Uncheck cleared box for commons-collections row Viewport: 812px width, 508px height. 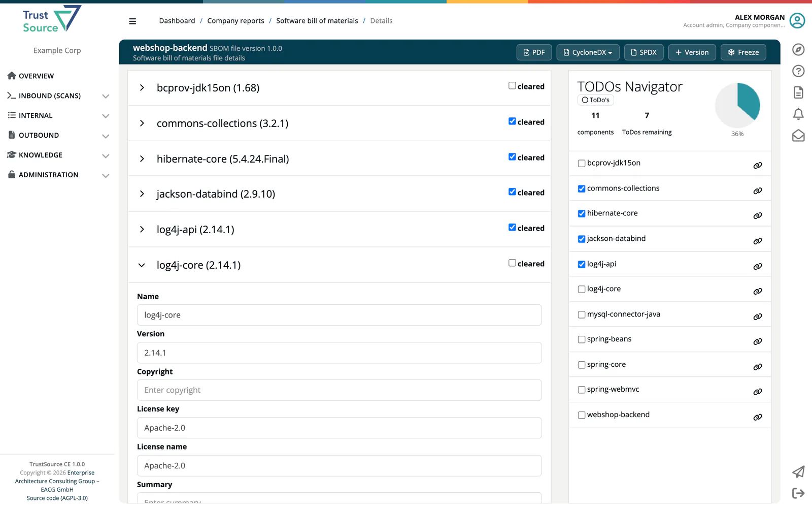512,121
